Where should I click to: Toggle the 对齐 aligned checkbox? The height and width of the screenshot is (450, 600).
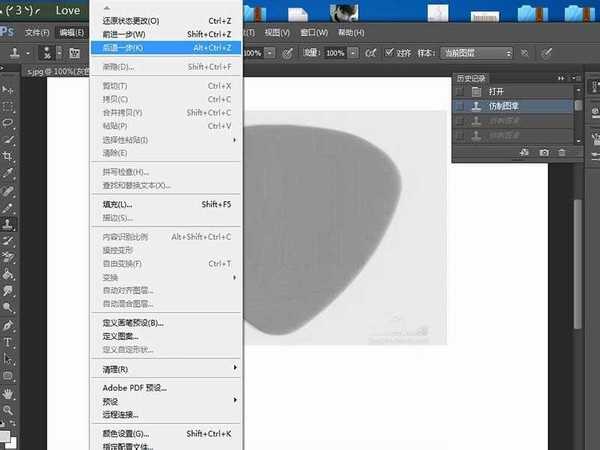(389, 52)
